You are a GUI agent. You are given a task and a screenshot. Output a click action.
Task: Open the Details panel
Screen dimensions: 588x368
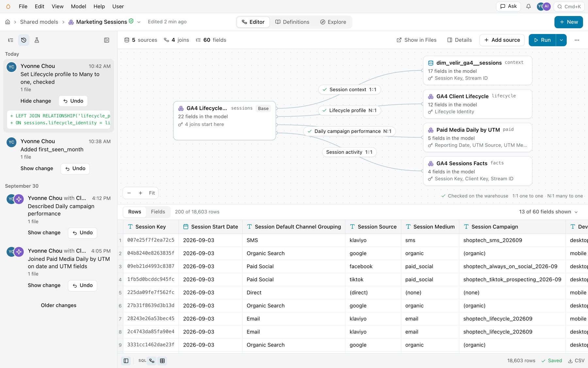[x=459, y=40]
